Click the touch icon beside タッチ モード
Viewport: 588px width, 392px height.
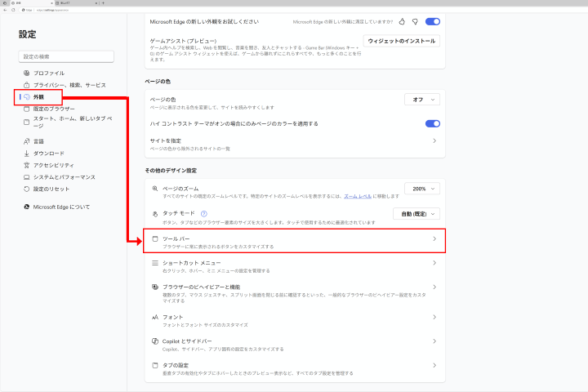155,214
